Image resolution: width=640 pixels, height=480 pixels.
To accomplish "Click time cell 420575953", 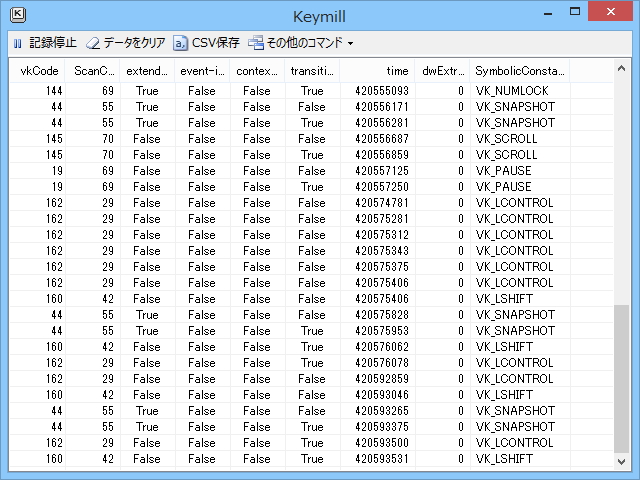I will point(382,331).
